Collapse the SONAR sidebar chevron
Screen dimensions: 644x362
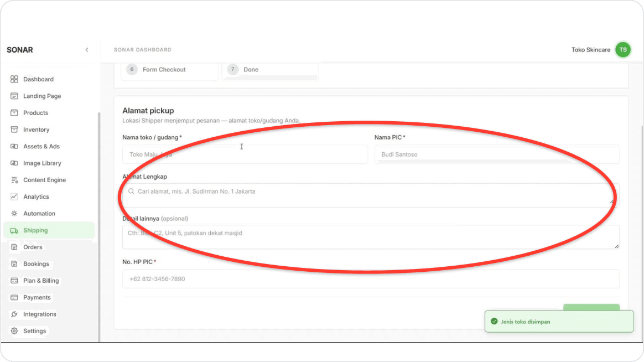[x=87, y=50]
